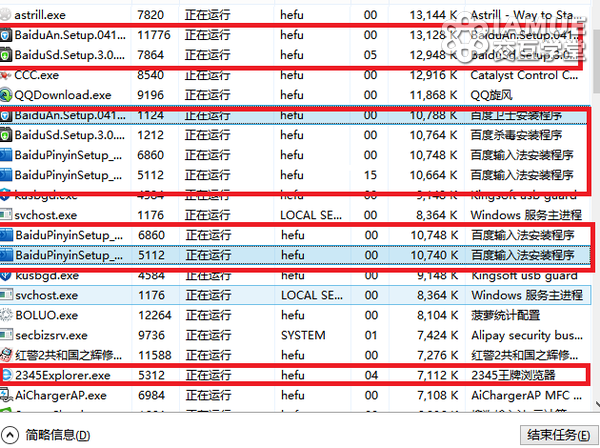Image resolution: width=600 pixels, height=448 pixels.
Task: Click the 8,104 K memory value
Action: pyautogui.click(x=437, y=315)
